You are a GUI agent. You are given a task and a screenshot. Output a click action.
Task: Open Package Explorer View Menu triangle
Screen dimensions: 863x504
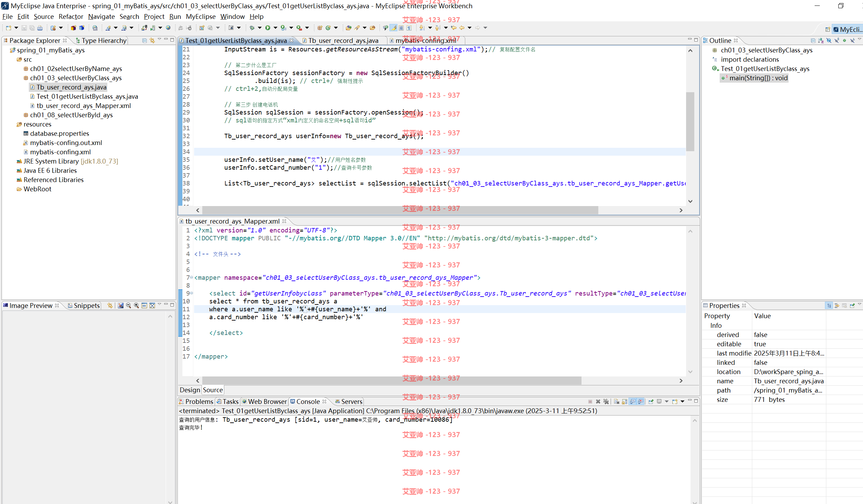(159, 39)
